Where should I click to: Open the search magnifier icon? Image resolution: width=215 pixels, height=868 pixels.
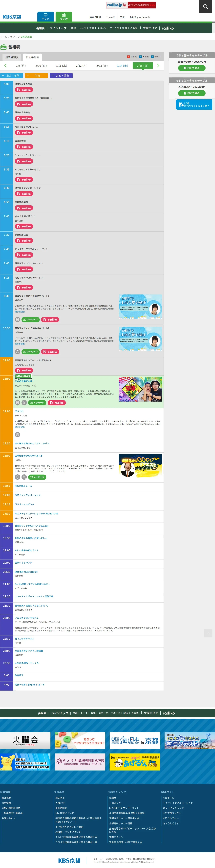coord(205,6)
